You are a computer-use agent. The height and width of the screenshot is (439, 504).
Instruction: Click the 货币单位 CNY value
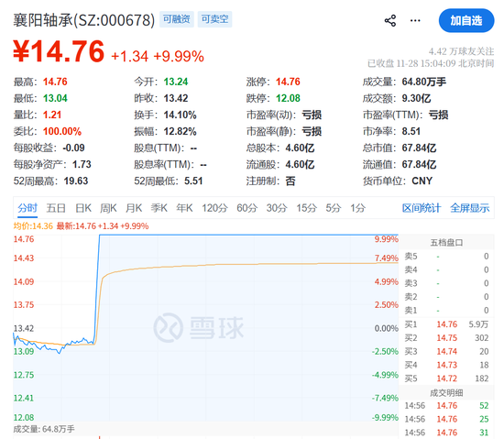click(x=422, y=181)
